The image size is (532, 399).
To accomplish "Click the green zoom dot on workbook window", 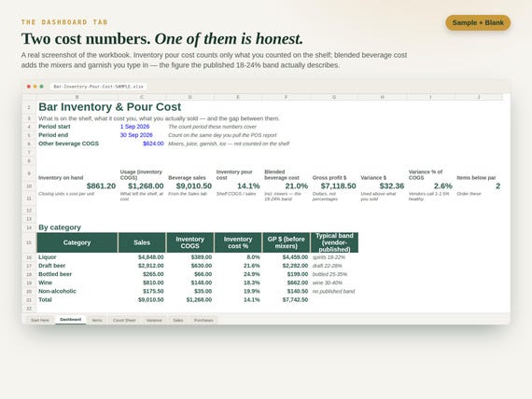I will point(41,87).
